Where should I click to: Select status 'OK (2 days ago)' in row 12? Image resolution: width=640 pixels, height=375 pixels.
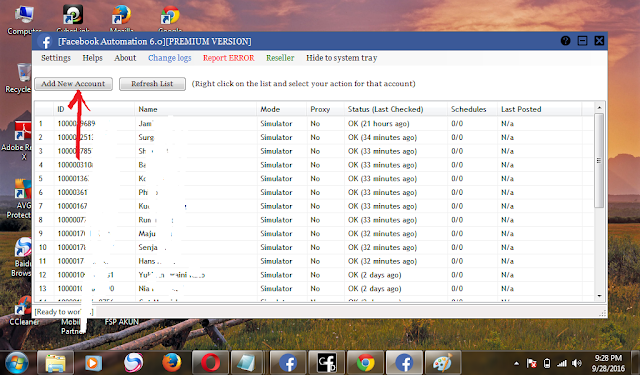click(x=374, y=275)
